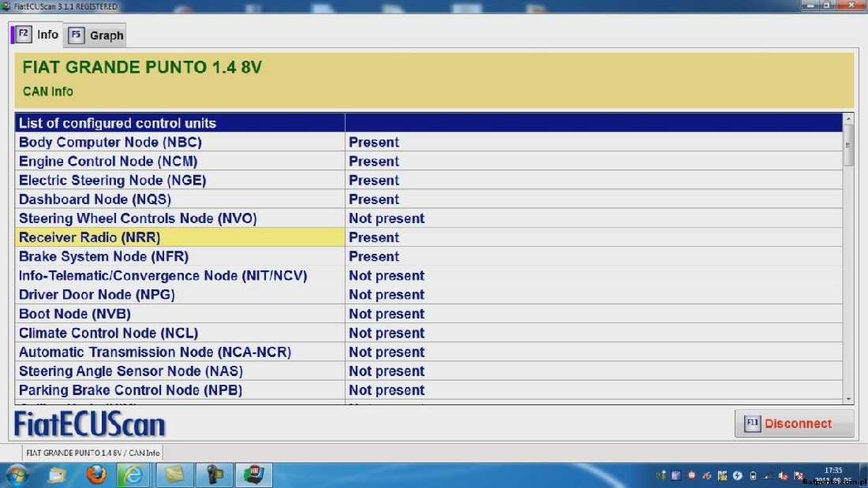Image resolution: width=868 pixels, height=488 pixels.
Task: Select 'Steering Wheel Controls Node (NVO)'
Action: (179, 218)
